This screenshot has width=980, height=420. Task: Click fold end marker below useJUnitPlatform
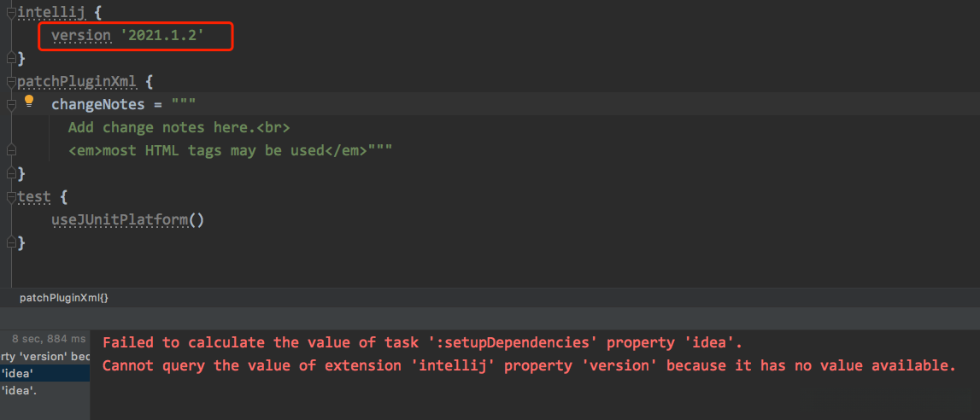(10, 243)
